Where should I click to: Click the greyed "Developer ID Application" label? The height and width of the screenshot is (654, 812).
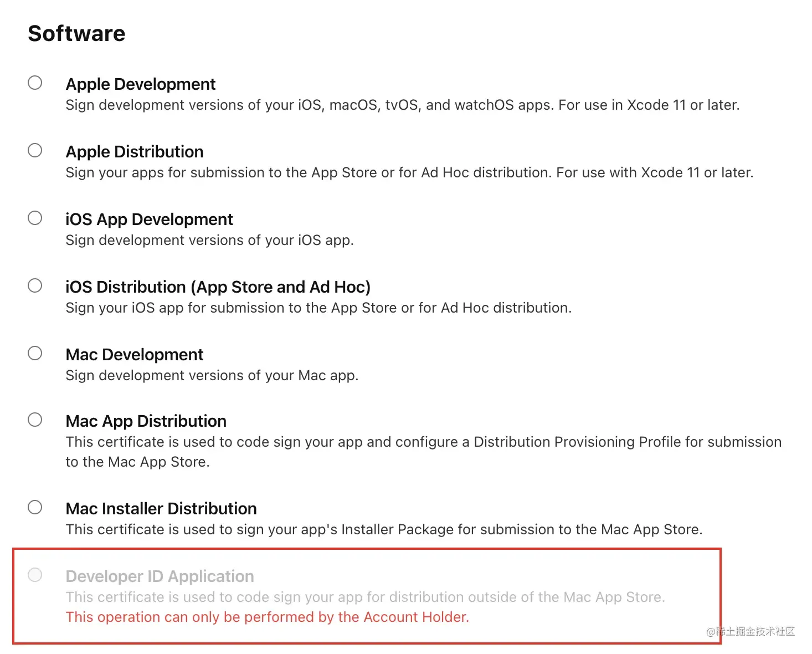[x=160, y=576]
